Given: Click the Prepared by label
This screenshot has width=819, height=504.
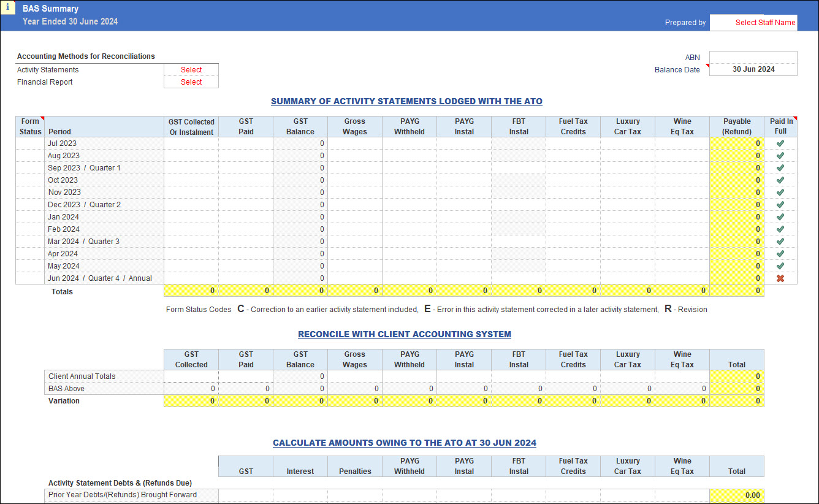Looking at the screenshot, I should point(685,23).
